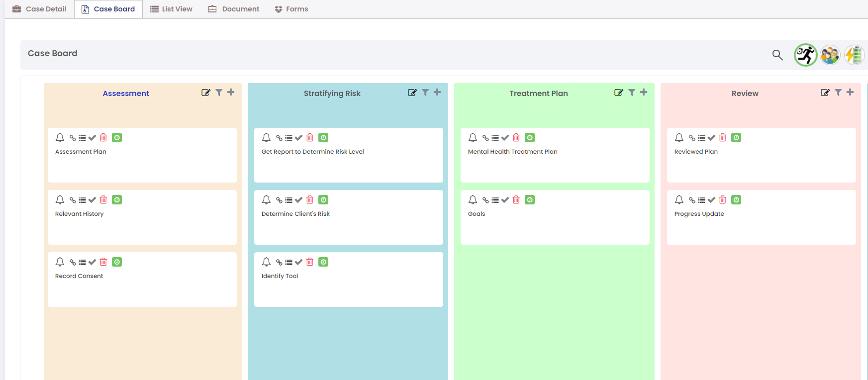Click bell icon on Relevant History card
Viewport: 868px width, 380px height.
[x=60, y=199]
